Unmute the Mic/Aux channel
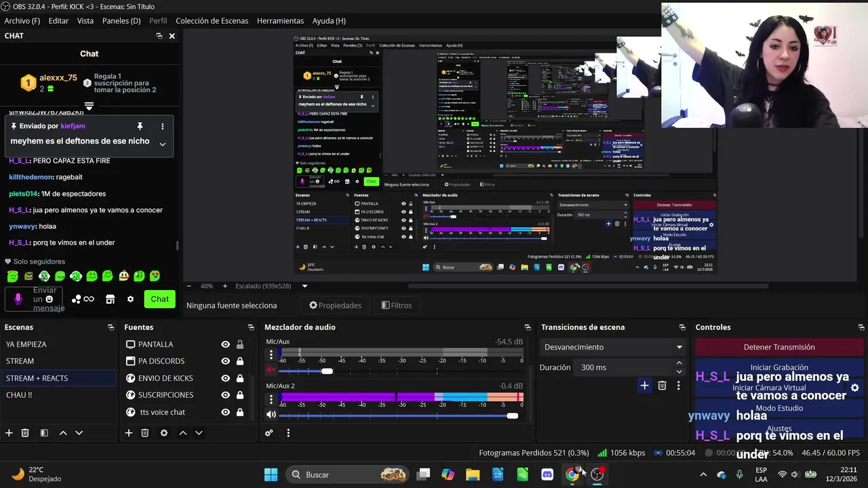The image size is (868, 488). [271, 370]
